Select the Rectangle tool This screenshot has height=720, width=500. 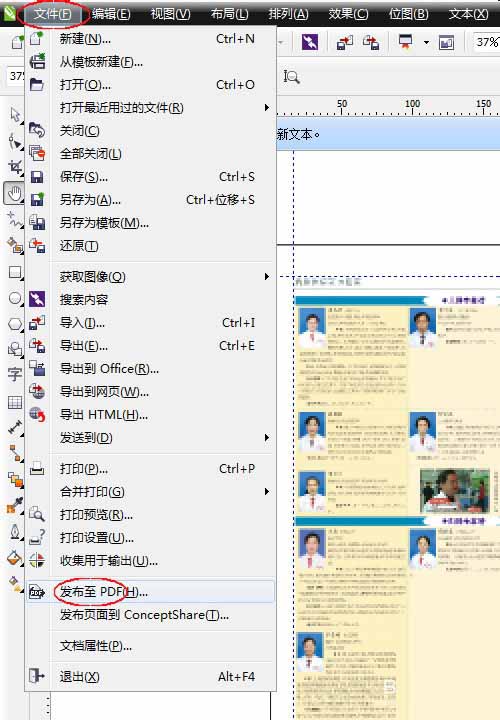pos(15,272)
